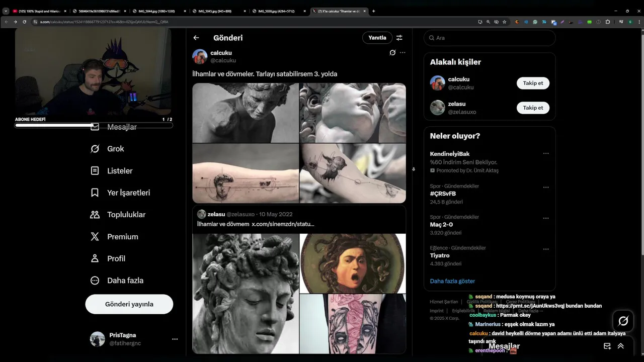Click the crossed-eye icon in address bar
Screen dimensions: 644x362
(496, 22)
